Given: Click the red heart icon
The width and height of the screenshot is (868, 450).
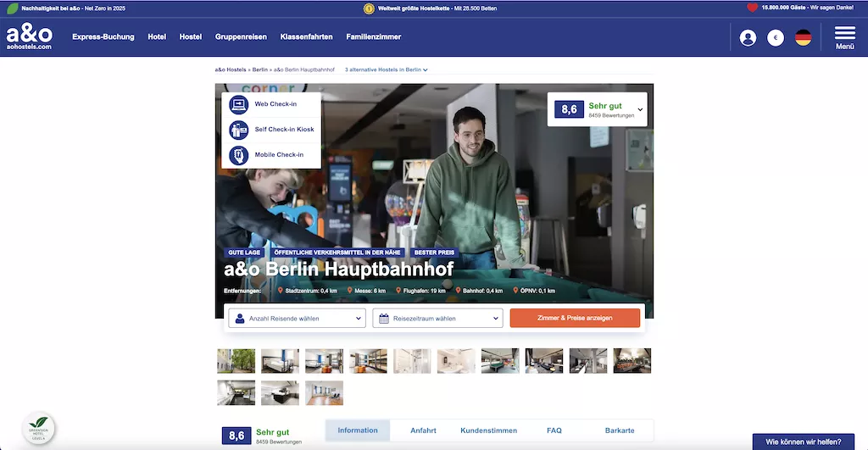Looking at the screenshot, I should point(752,8).
